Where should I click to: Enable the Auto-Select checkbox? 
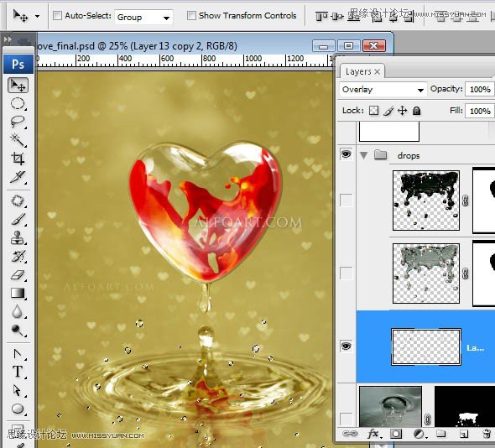point(57,15)
